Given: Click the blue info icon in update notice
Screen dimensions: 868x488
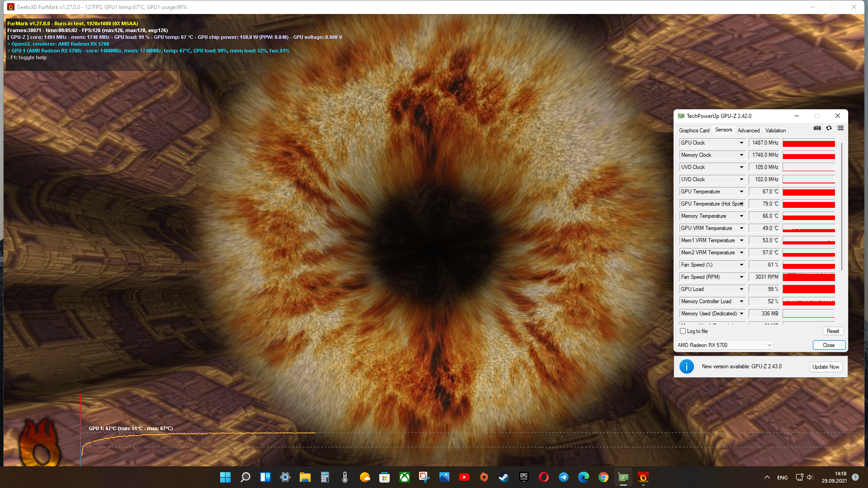Looking at the screenshot, I should coord(686,366).
